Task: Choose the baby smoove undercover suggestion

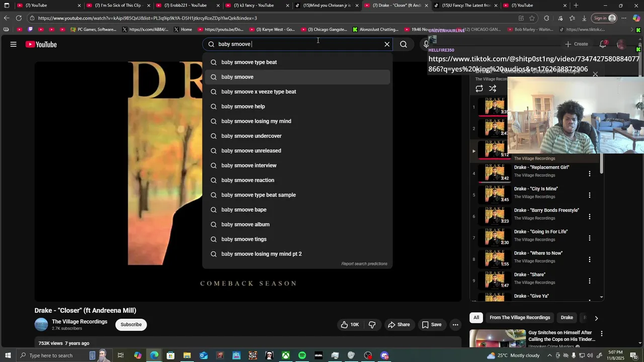Action: [297, 136]
